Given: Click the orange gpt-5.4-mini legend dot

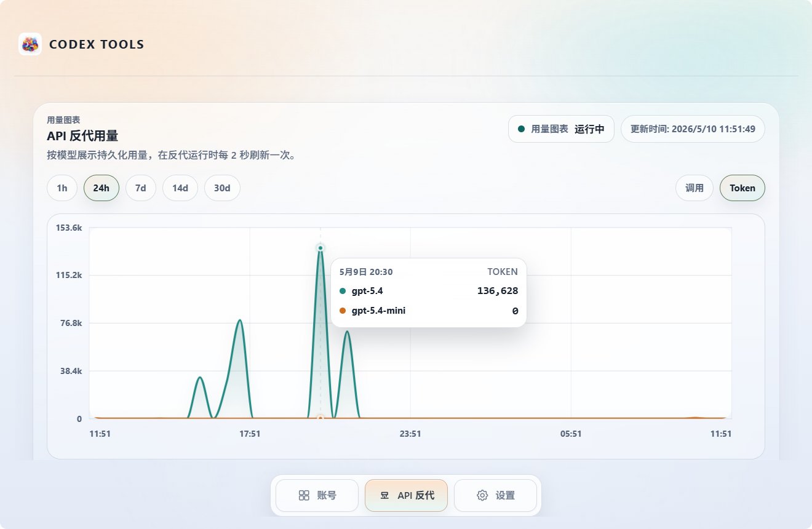Looking at the screenshot, I should click(x=343, y=311).
